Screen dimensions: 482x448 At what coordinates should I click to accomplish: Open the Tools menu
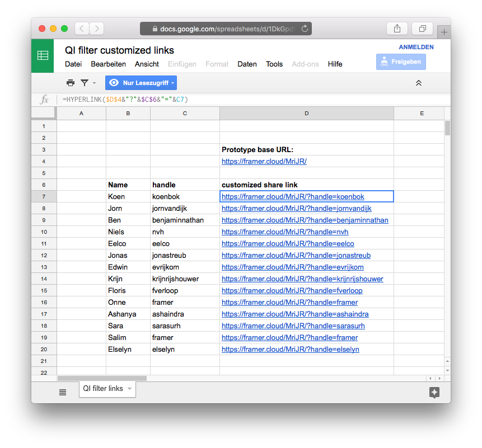[274, 64]
